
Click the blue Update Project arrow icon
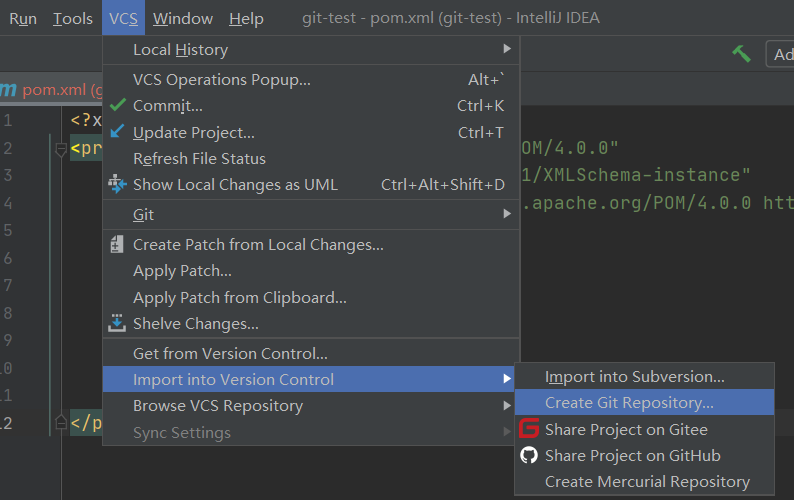coord(118,132)
